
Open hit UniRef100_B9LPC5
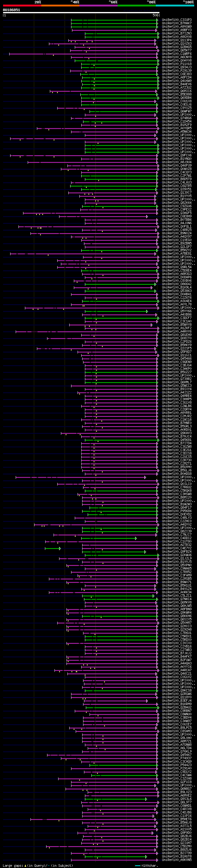176,728
